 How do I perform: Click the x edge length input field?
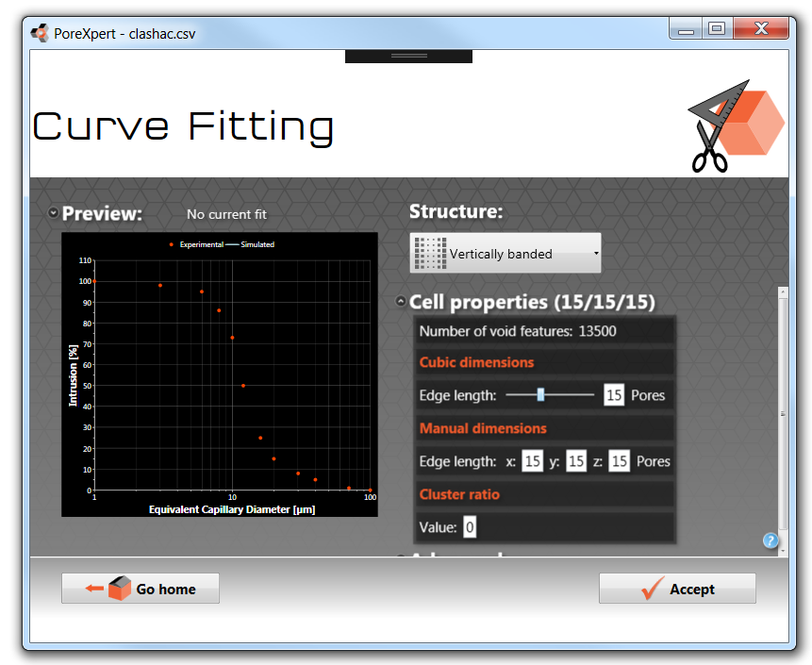point(532,461)
